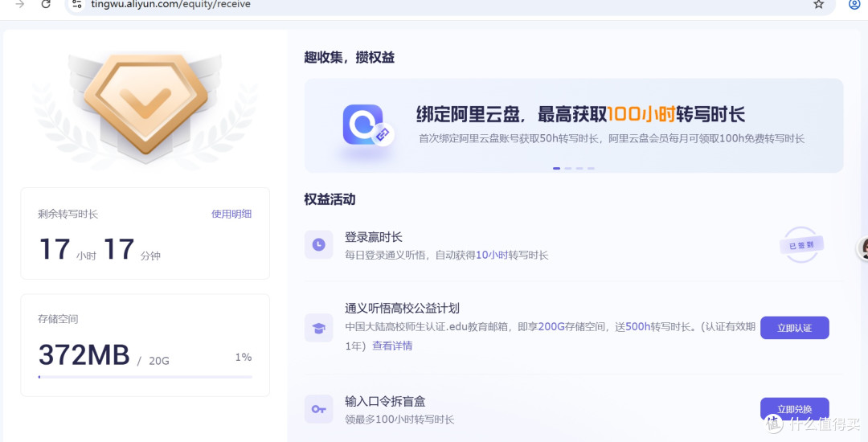
Task: Click the 已签到 stamp badge
Action: (x=801, y=244)
